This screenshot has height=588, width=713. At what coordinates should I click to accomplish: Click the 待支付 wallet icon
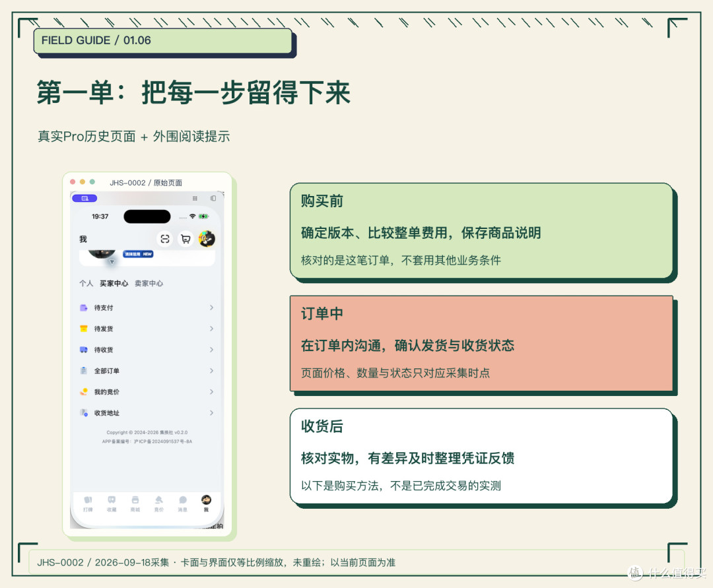(84, 308)
